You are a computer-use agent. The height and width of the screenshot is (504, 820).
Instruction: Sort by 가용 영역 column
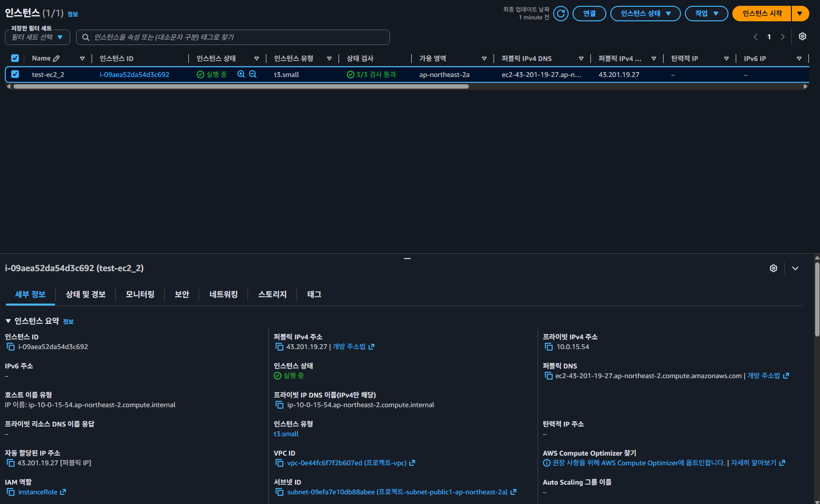point(484,59)
